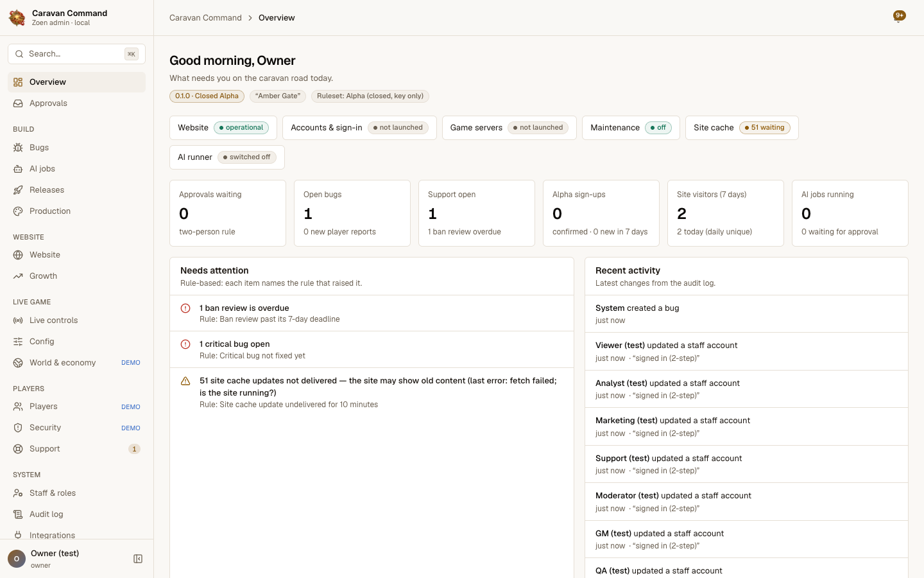
Task: Click the Approvals inbox icon
Action: coord(18,103)
